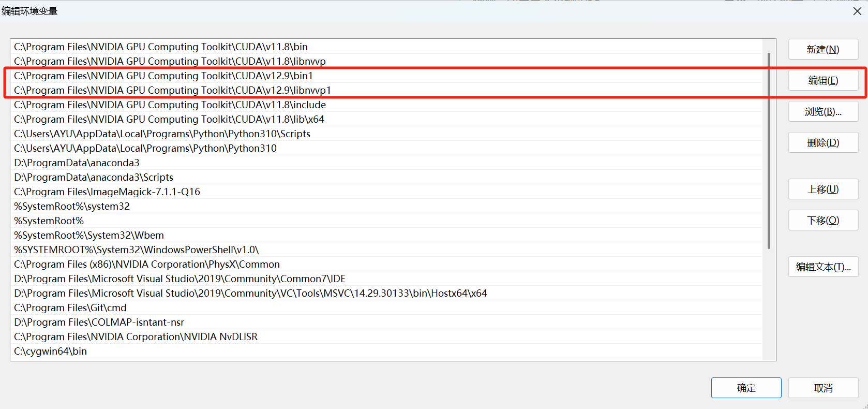Viewport: 868px width, 409px height.
Task: Click the 新建(N) button
Action: tap(823, 49)
